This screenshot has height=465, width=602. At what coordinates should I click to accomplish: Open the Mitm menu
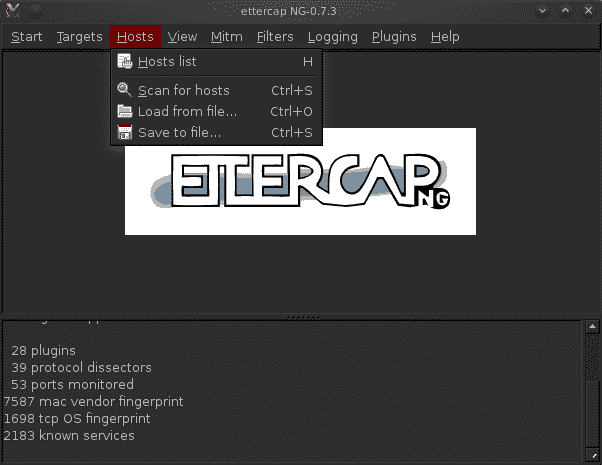point(227,37)
